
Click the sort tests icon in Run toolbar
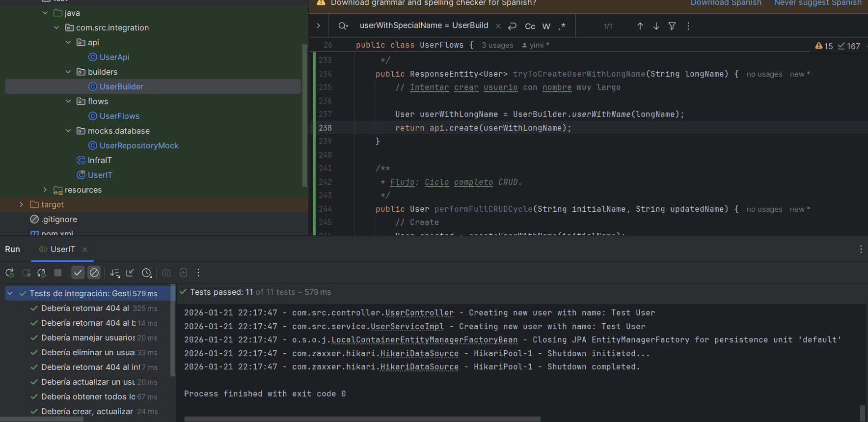coord(115,273)
